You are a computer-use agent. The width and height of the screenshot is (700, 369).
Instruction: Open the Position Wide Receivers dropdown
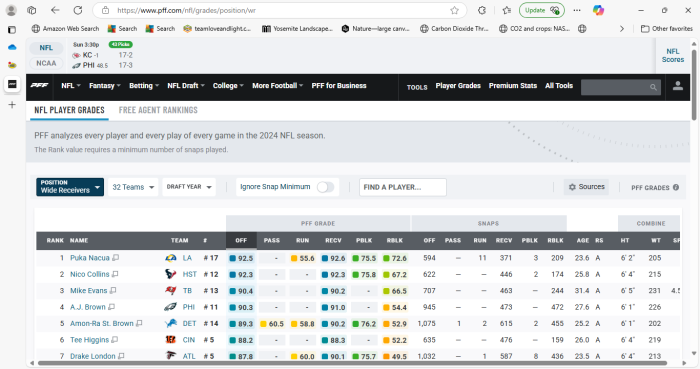pyautogui.click(x=70, y=187)
